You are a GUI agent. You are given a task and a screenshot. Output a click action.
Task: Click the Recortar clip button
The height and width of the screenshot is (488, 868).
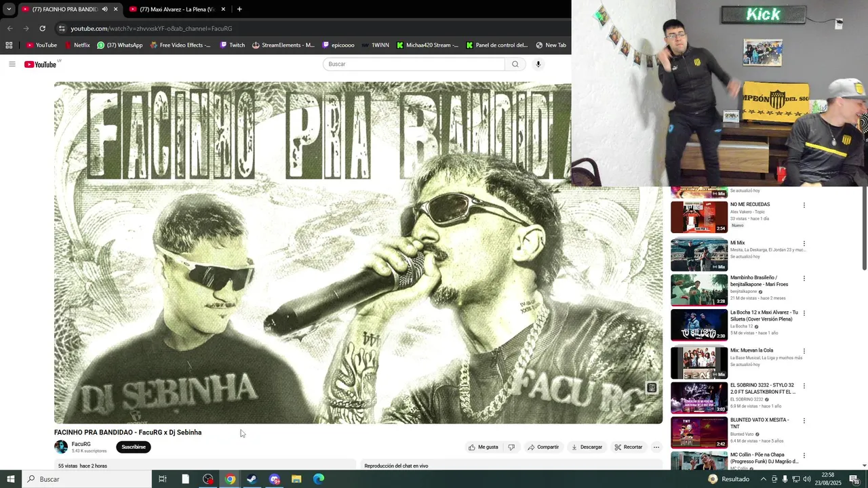629,447
